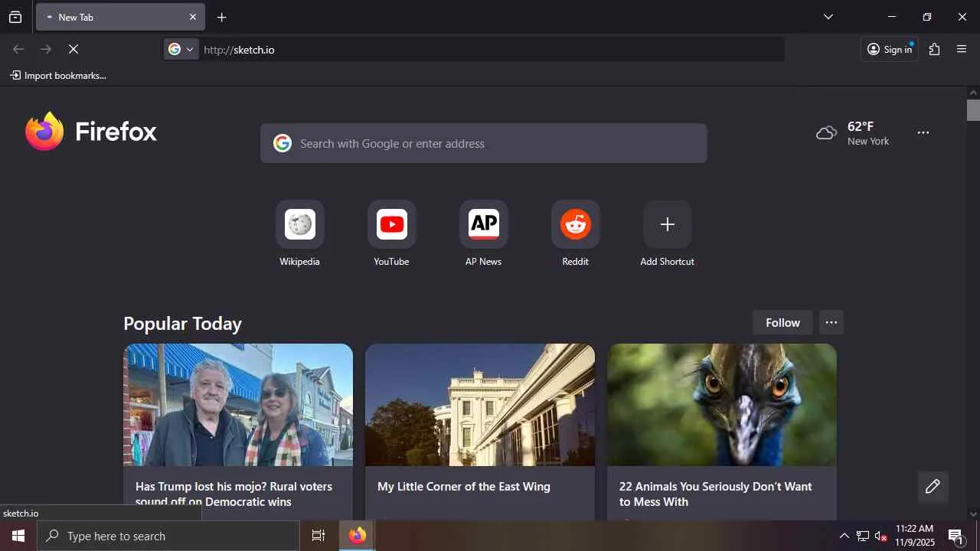Focus the Search with Google field
This screenshot has width=980, height=551.
coord(484,143)
